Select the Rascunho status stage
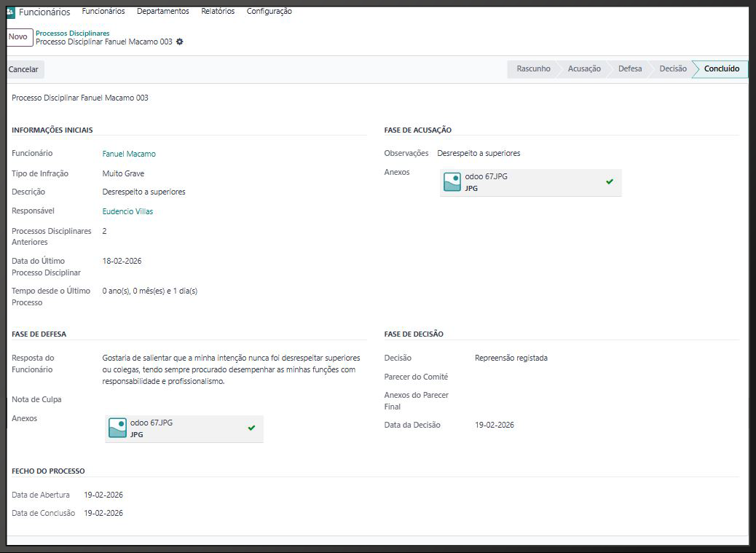 pyautogui.click(x=533, y=69)
